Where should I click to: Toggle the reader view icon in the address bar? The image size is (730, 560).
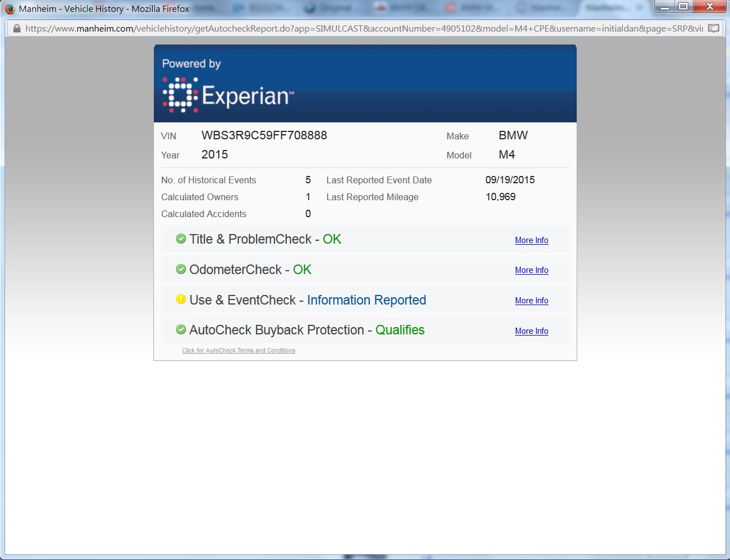pyautogui.click(x=714, y=28)
